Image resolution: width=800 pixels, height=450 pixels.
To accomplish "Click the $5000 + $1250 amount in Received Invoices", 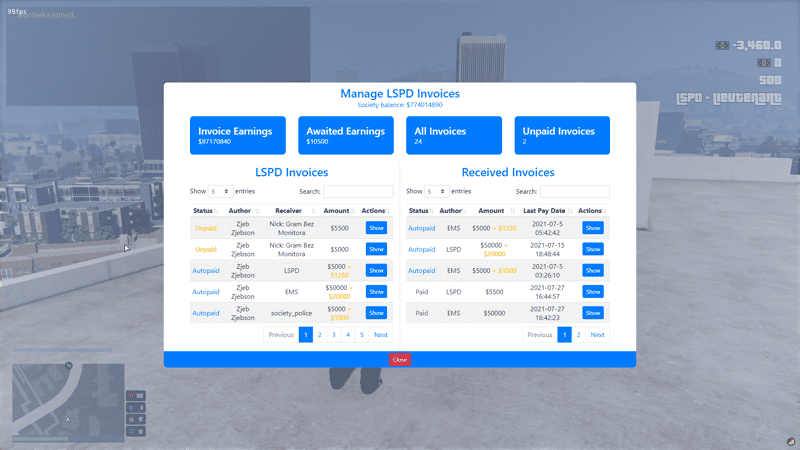I will click(494, 228).
